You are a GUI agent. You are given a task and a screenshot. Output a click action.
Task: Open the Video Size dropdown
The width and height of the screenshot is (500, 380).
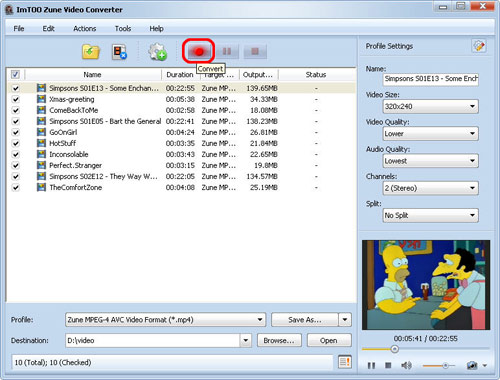click(431, 106)
